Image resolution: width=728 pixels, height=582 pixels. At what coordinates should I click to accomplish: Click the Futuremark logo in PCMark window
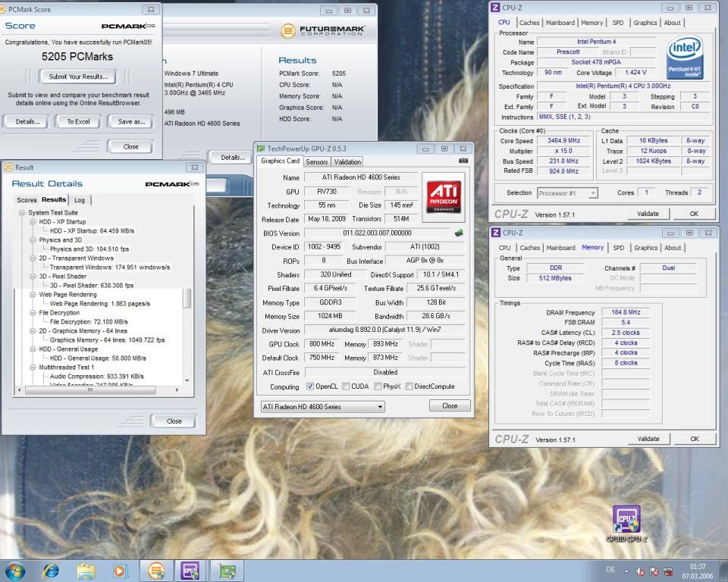coord(323,30)
